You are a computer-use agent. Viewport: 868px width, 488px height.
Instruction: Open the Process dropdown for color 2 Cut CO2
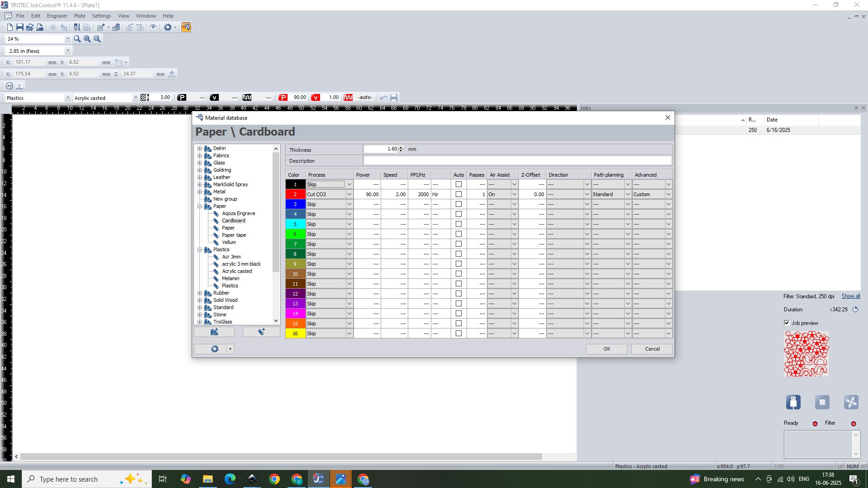tap(349, 194)
